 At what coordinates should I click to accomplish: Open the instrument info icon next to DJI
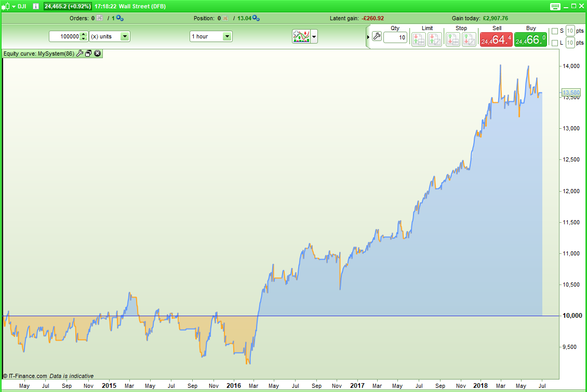[35, 6]
